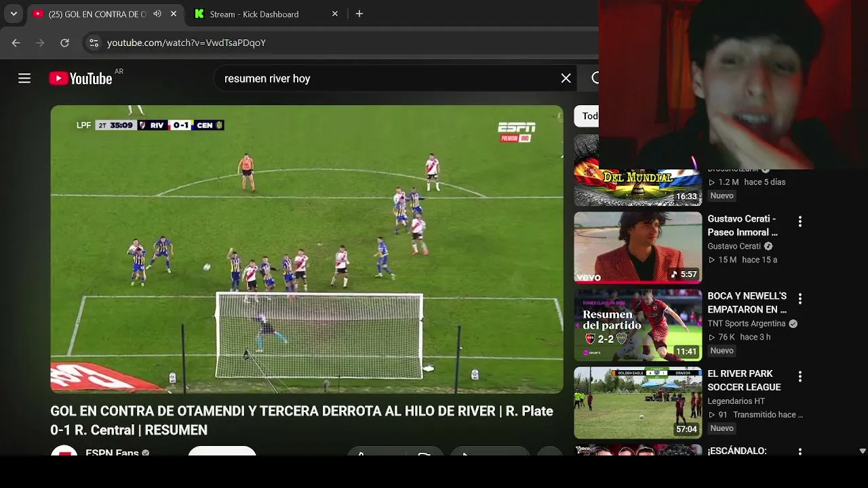Click '1.2 M hace 5 días' view count
The image size is (868, 488).
(x=747, y=182)
